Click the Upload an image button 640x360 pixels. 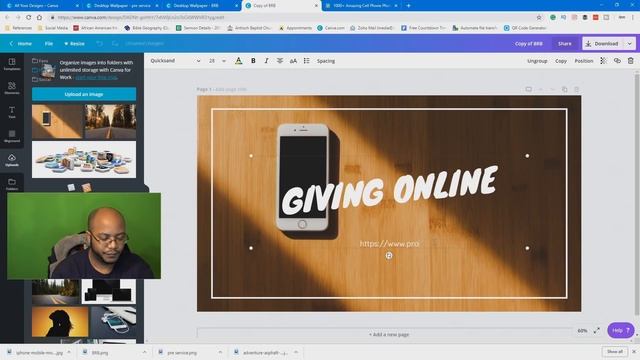click(84, 94)
